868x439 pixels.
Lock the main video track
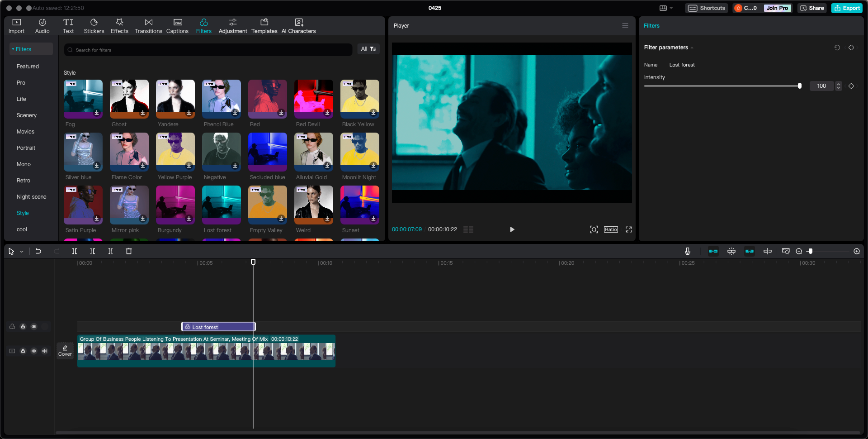tap(23, 351)
